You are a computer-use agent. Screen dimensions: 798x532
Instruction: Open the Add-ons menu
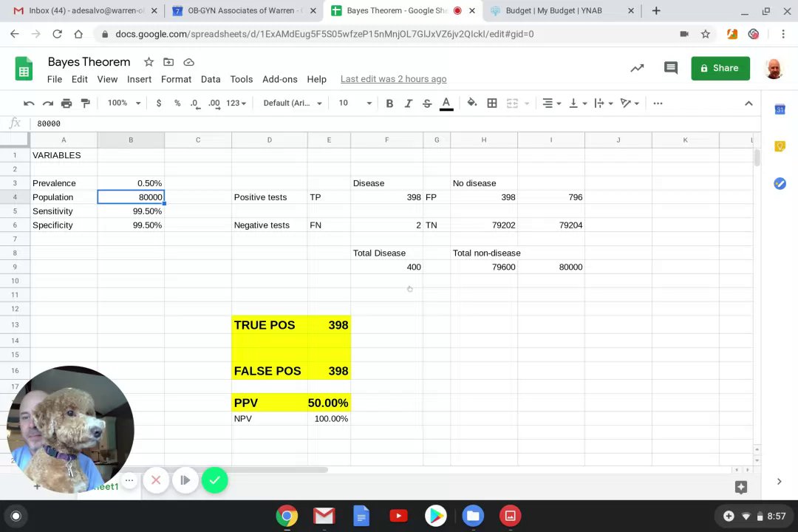[x=280, y=79]
